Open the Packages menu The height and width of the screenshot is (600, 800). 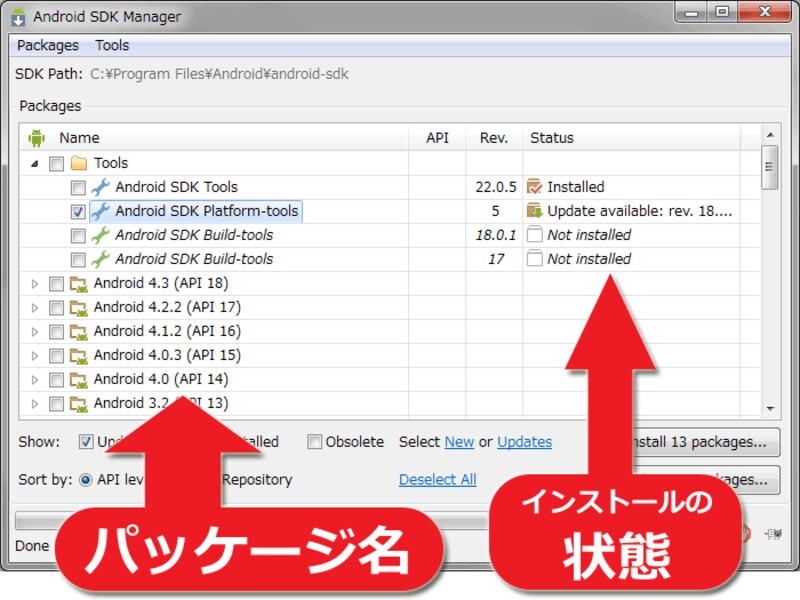point(47,45)
